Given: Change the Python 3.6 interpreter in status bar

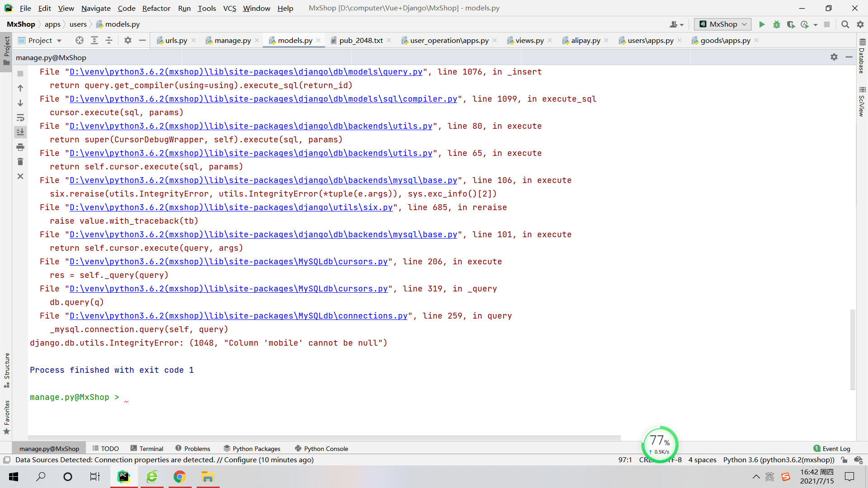Looking at the screenshot, I should coord(778,460).
